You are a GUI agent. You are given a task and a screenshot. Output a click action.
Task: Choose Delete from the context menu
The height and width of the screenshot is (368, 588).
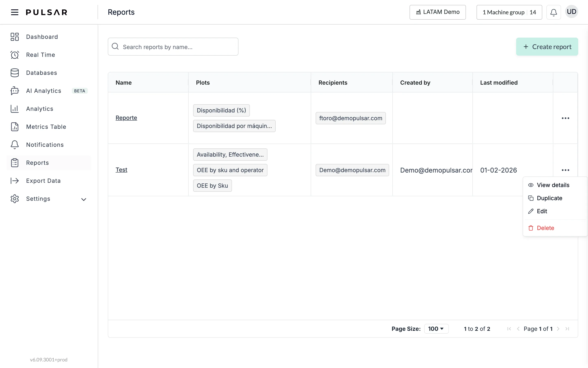coord(555,228)
